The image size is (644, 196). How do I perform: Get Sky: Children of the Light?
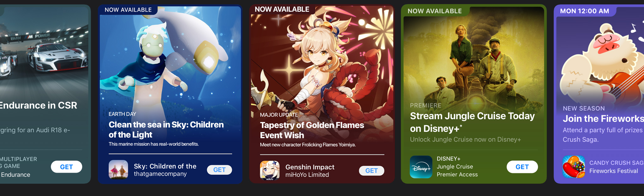(x=219, y=170)
